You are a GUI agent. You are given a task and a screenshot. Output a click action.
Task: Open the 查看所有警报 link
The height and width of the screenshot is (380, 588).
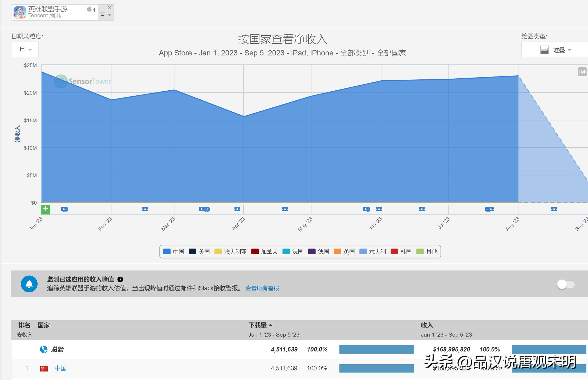tap(262, 288)
